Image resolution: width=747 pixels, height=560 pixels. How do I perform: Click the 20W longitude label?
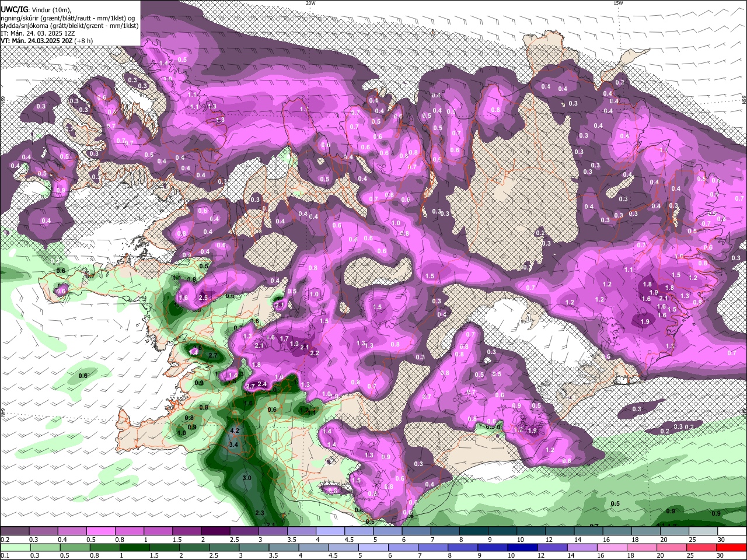310,3
